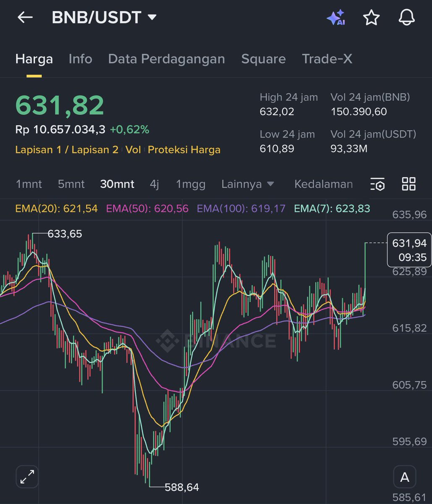The image size is (432, 504).
Task: Click the 633,65 high marker on chart
Action: click(x=65, y=234)
